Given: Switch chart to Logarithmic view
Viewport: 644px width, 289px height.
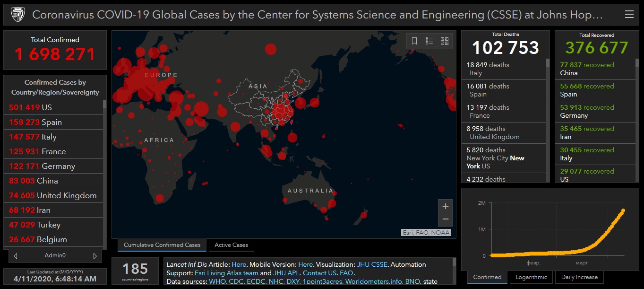Looking at the screenshot, I should (x=532, y=277).
